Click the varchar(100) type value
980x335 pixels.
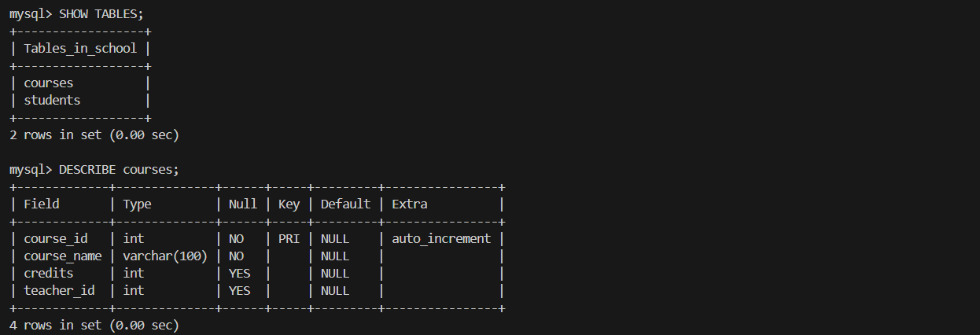point(165,256)
